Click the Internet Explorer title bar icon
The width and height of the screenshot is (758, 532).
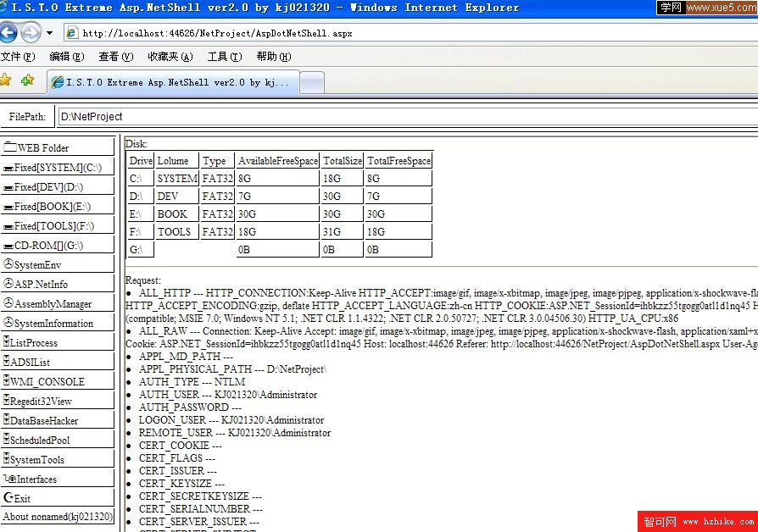[3, 7]
